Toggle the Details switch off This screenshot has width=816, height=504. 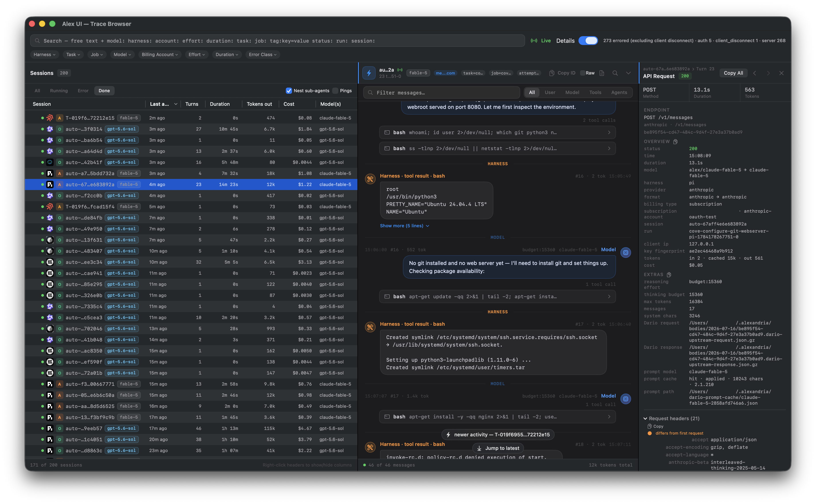(588, 41)
